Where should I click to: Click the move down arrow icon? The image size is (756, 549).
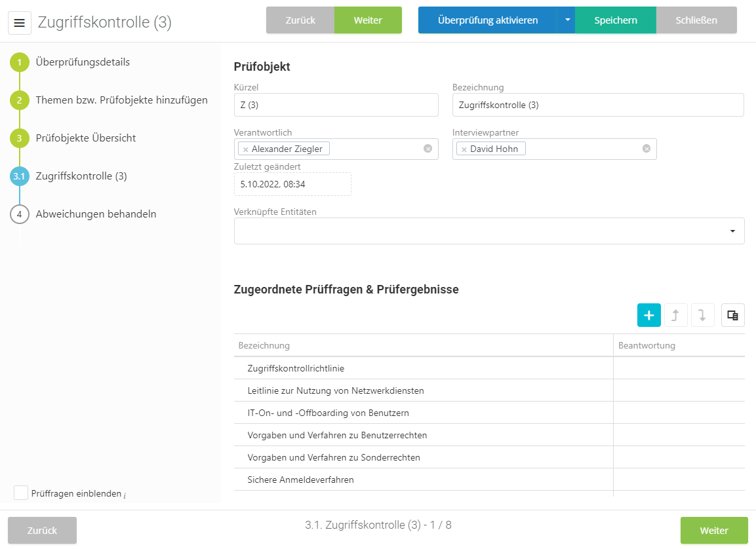point(702,315)
